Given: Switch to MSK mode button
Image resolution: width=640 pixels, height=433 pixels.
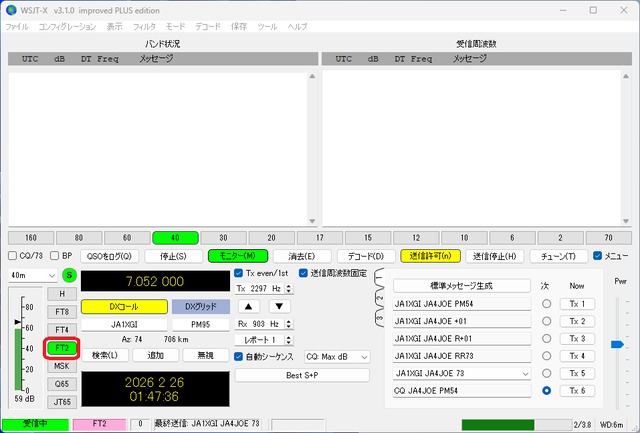Looking at the screenshot, I should 62,366.
